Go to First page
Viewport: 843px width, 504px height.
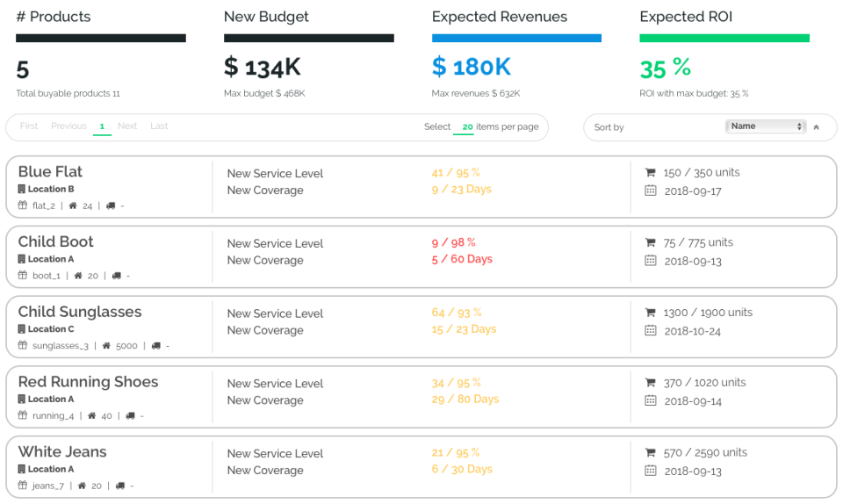(29, 126)
